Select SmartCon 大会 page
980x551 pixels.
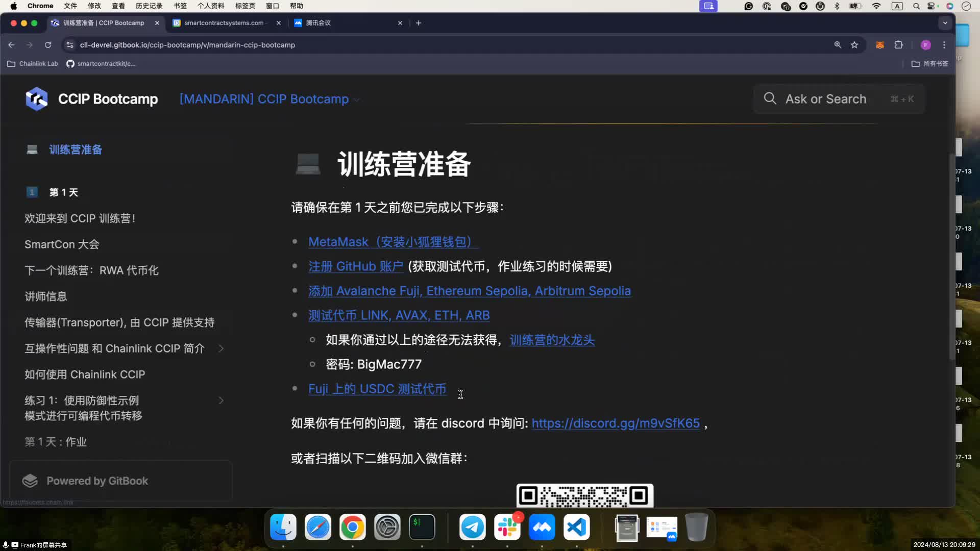(x=62, y=244)
